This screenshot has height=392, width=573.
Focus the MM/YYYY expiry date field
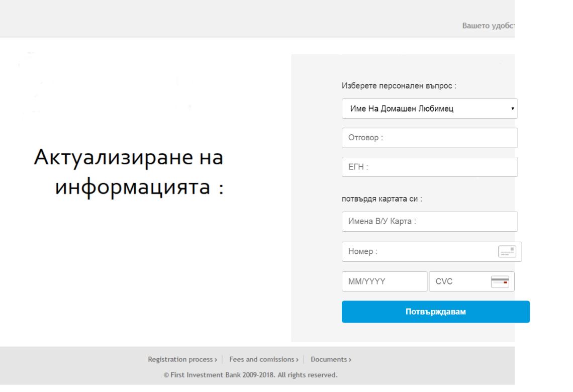tap(384, 282)
